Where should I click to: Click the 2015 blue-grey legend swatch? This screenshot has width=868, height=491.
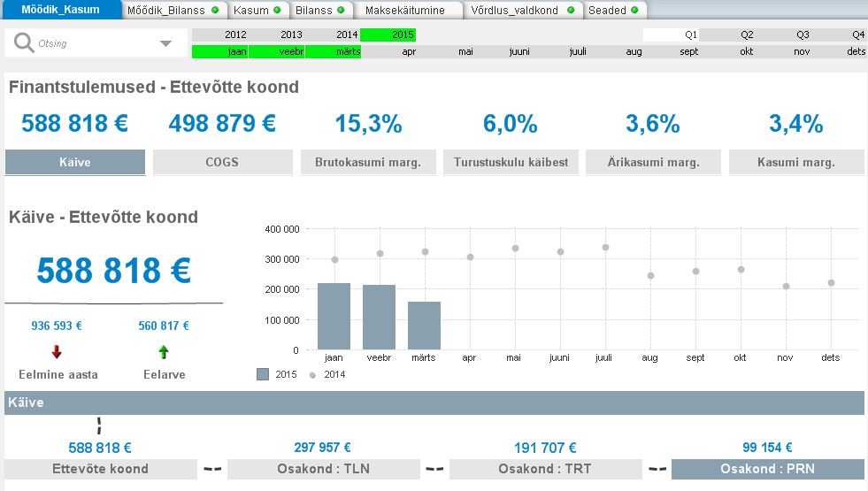263,374
